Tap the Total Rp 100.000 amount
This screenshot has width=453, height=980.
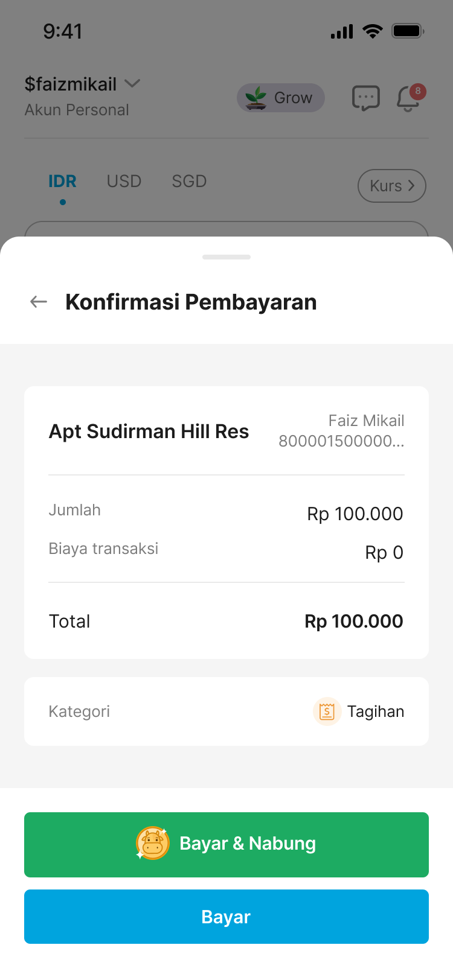353,621
